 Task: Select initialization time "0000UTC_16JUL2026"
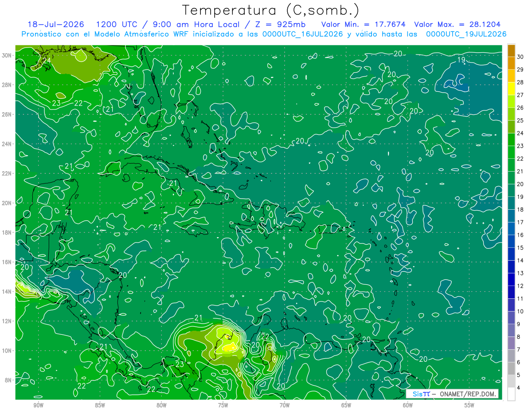click(302, 34)
